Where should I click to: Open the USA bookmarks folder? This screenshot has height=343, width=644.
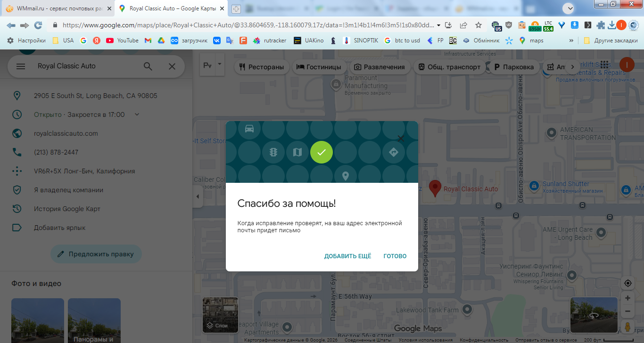coord(63,41)
